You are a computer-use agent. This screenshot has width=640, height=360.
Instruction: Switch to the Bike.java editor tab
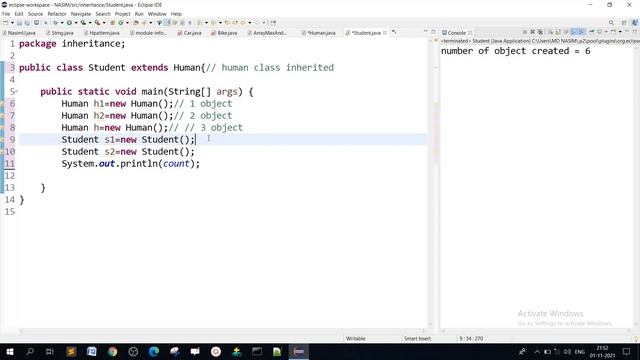click(x=224, y=33)
